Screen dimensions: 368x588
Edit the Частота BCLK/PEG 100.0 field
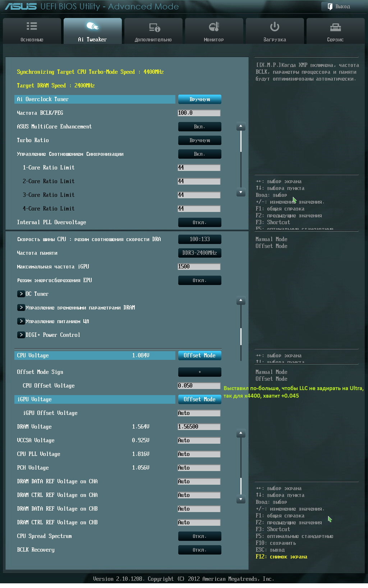click(x=199, y=113)
